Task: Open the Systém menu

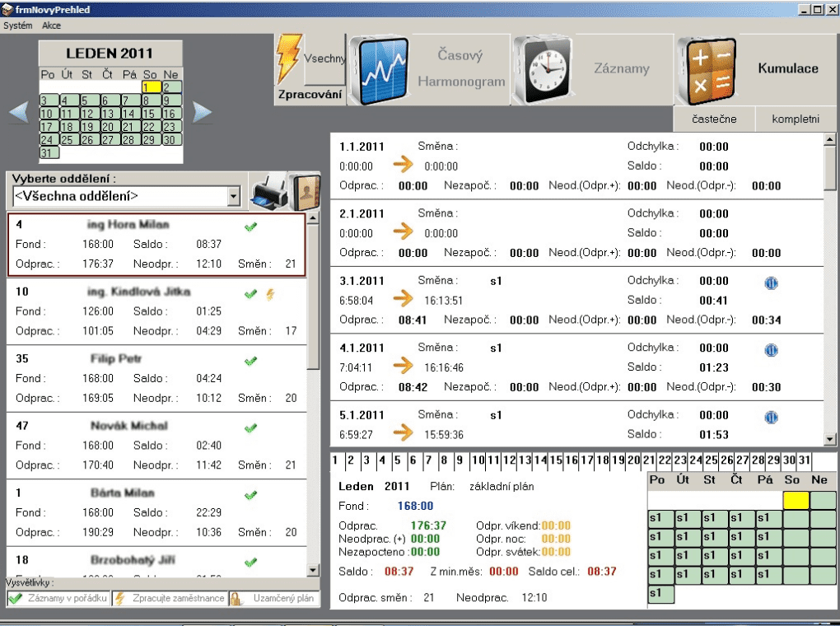Action: pyautogui.click(x=17, y=26)
